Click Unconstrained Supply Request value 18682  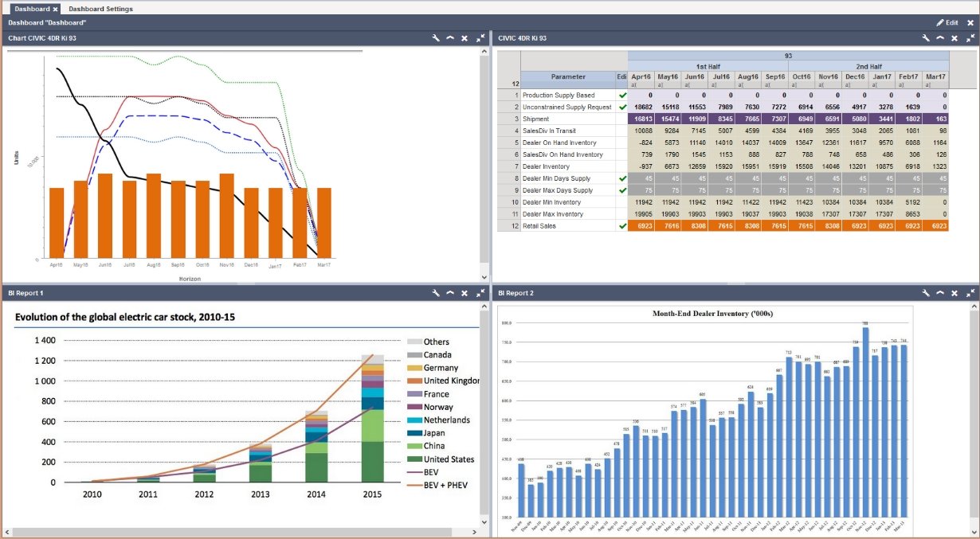641,107
